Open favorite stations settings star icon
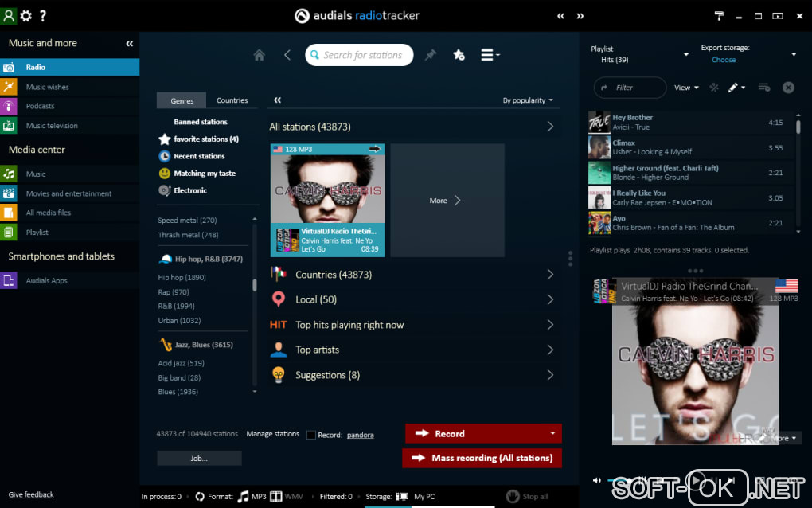Screen dimensions: 812x508 tap(459, 55)
